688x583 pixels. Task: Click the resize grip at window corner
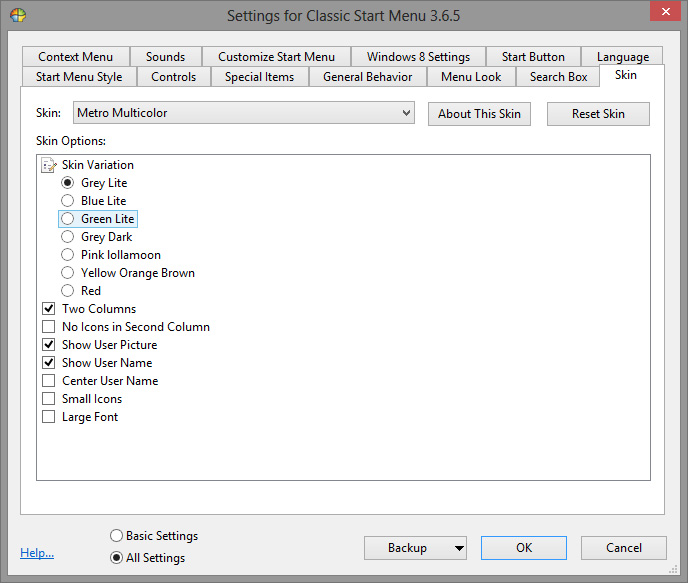click(673, 570)
